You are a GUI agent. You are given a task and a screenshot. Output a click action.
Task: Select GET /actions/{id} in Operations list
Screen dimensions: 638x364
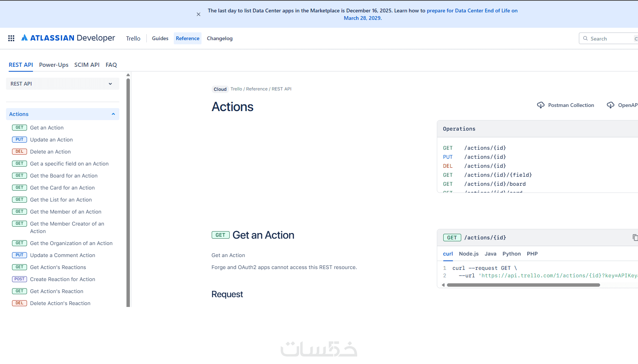tap(474, 148)
